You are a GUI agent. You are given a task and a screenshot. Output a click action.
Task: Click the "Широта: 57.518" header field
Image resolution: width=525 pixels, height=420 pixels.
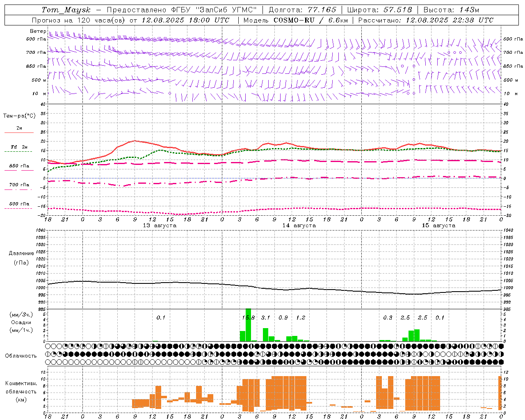tap(379, 10)
